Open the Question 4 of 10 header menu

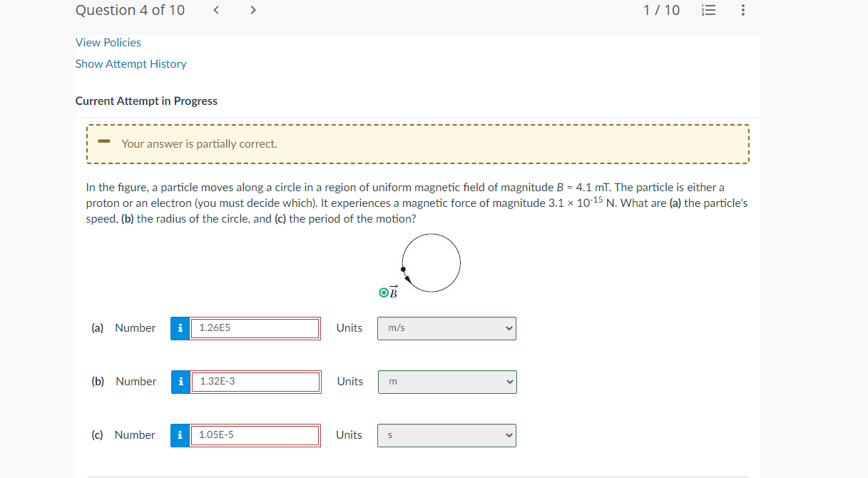130,10
